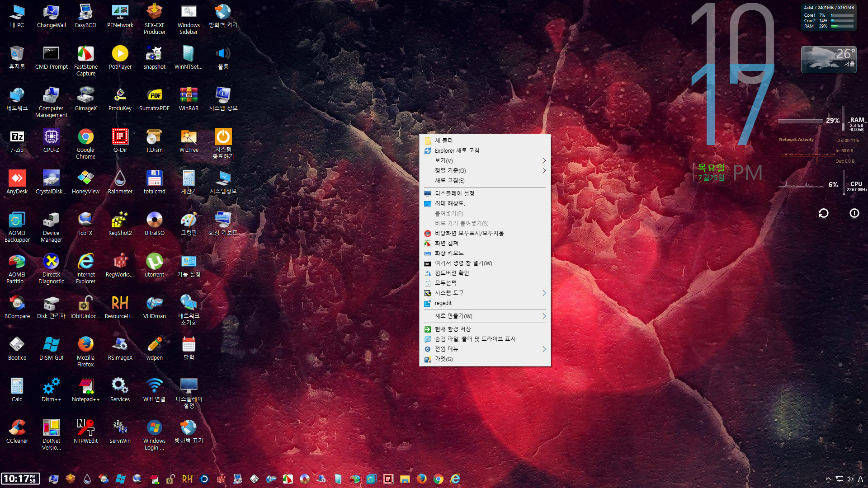Select the 7-Zip icon
The width and height of the screenshot is (868, 488).
coord(17,141)
